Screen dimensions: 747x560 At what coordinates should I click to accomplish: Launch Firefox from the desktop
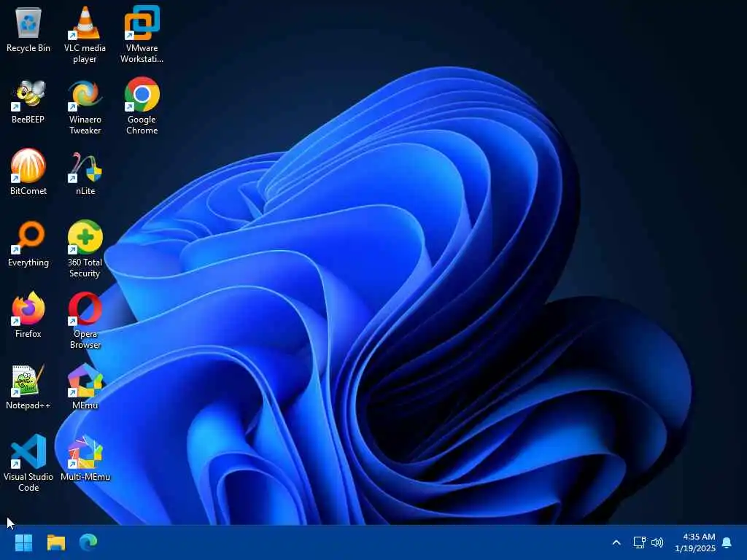28,315
